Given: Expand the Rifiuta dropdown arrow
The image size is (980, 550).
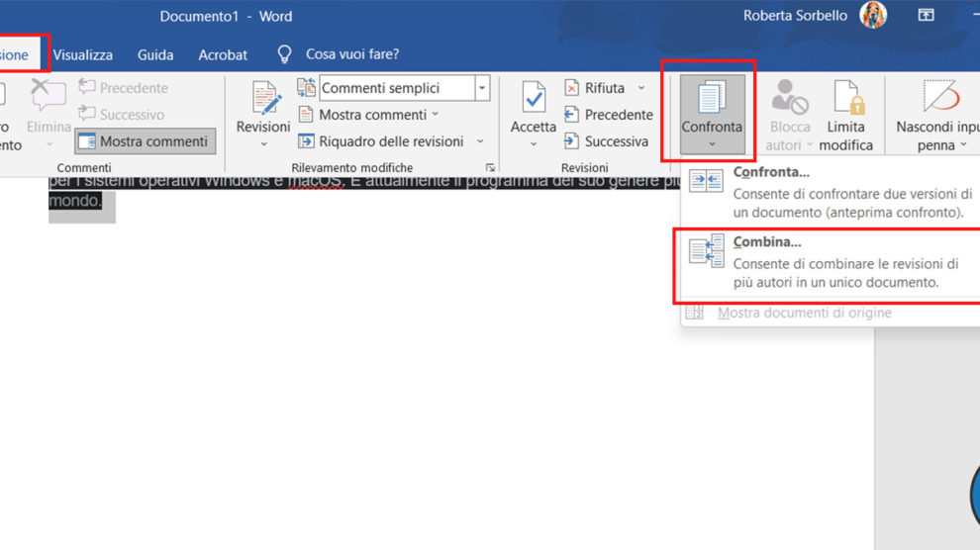Looking at the screenshot, I should 641,88.
